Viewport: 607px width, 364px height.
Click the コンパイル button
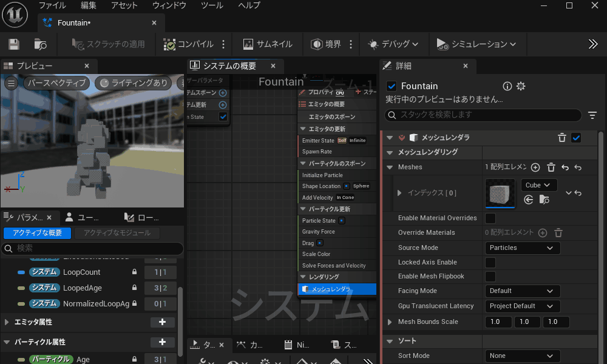[x=189, y=44]
